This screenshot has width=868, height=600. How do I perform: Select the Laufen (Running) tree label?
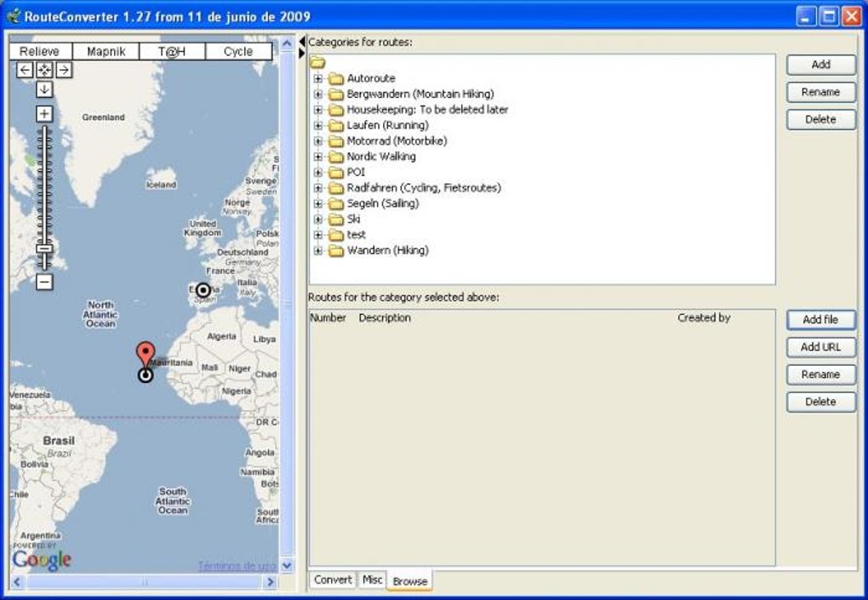pos(387,125)
